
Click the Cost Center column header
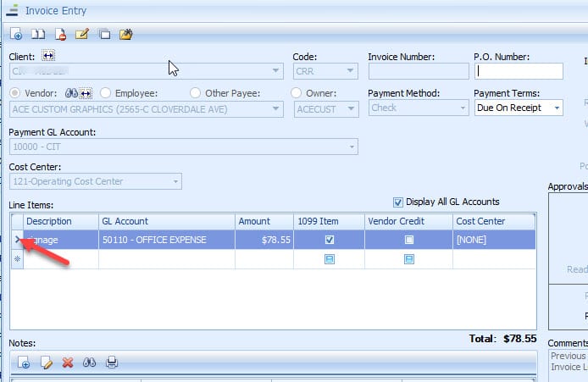tap(494, 221)
